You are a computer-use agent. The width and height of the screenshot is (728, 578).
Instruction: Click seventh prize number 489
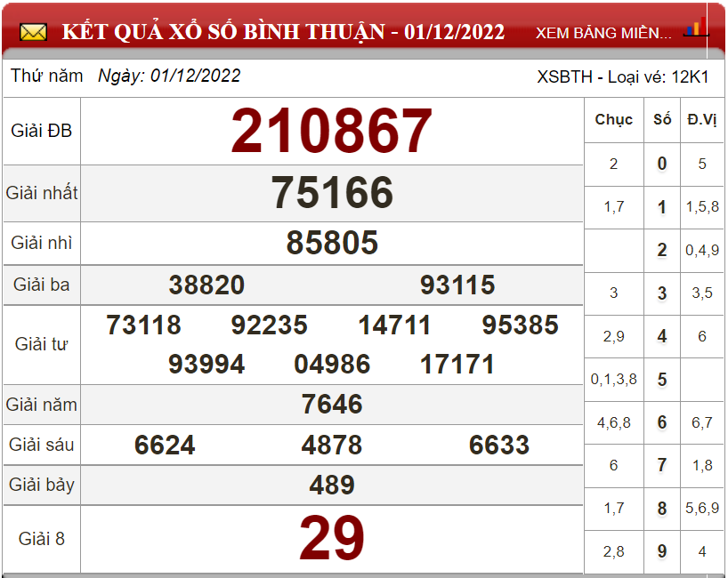point(332,486)
